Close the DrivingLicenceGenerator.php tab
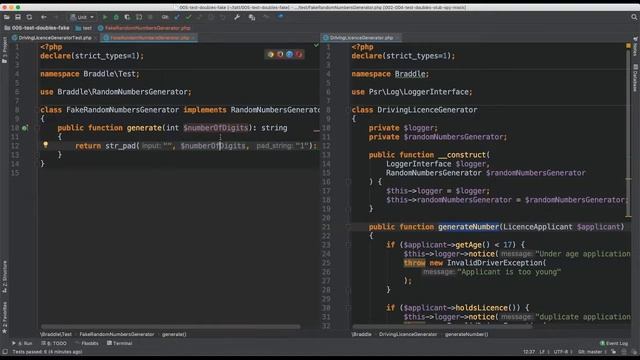This screenshot has width=640, height=360. pos(398,38)
